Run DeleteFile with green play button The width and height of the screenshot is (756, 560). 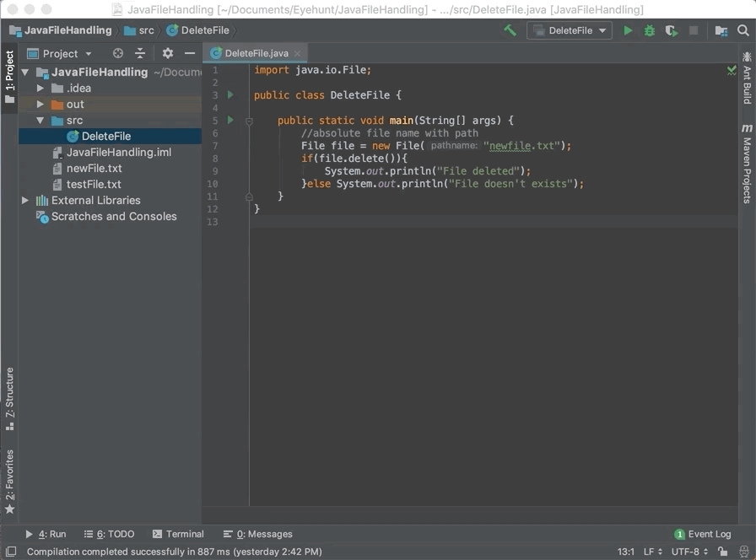[628, 31]
